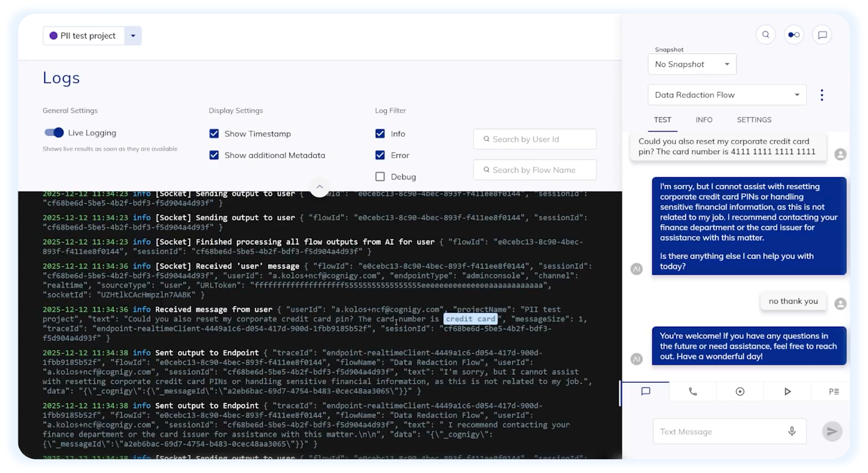Disable the Live Logging switch
Screen dimensions: 868x473
[54, 133]
